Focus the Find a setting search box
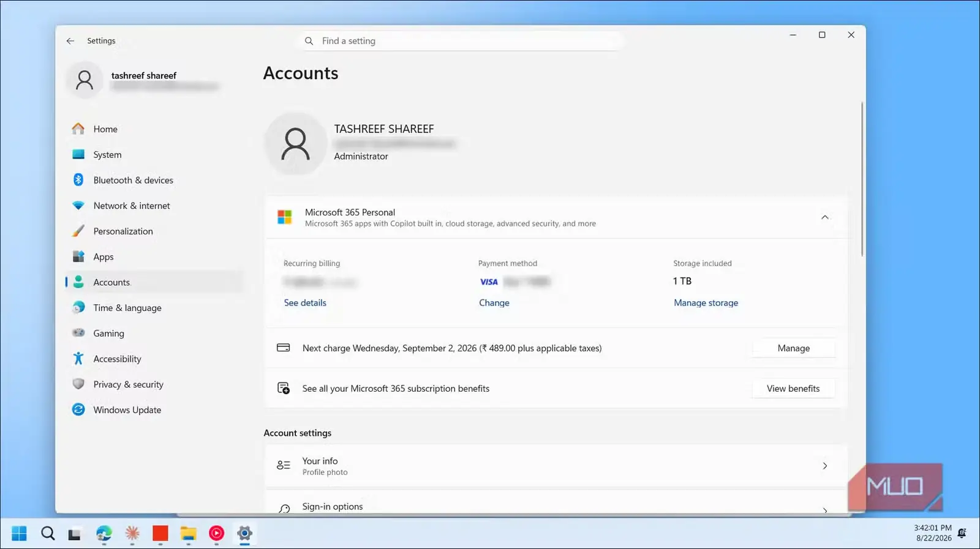Viewport: 980px width, 549px height. 461,41
